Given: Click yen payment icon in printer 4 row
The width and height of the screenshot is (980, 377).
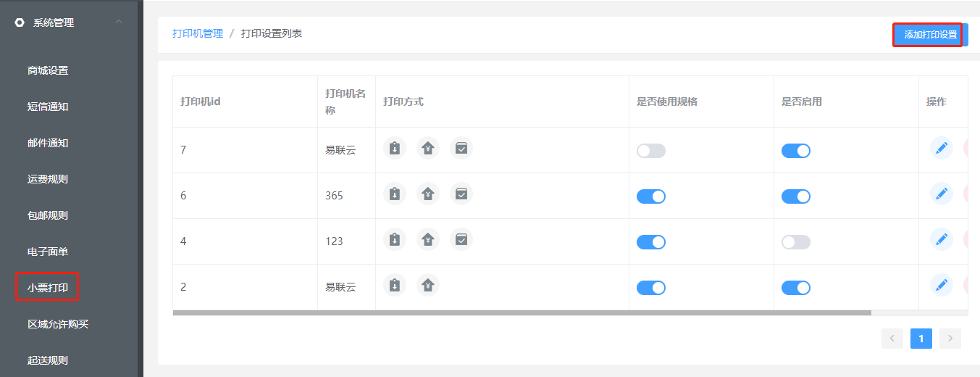Looking at the screenshot, I should click(428, 239).
